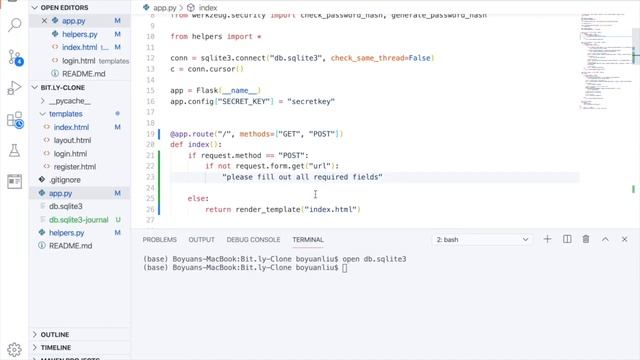640x360 pixels.
Task: Maximize the panel with the up chevron
Action: [605, 239]
